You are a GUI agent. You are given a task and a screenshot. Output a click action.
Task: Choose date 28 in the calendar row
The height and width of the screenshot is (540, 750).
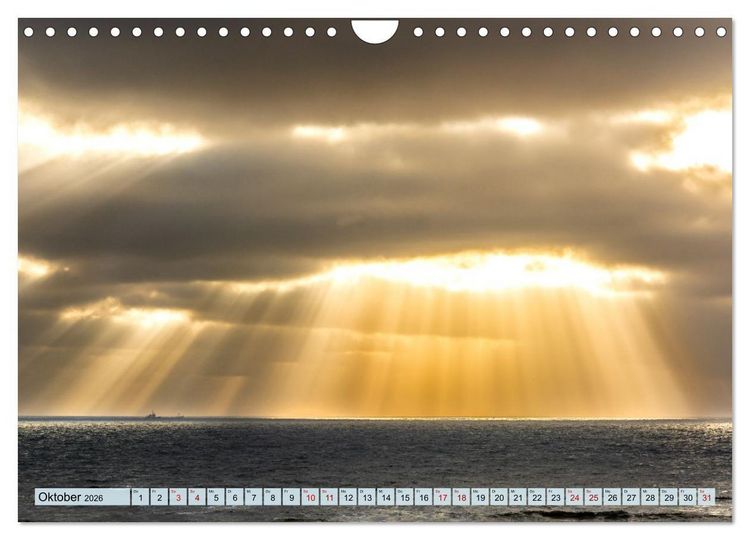coord(651,497)
